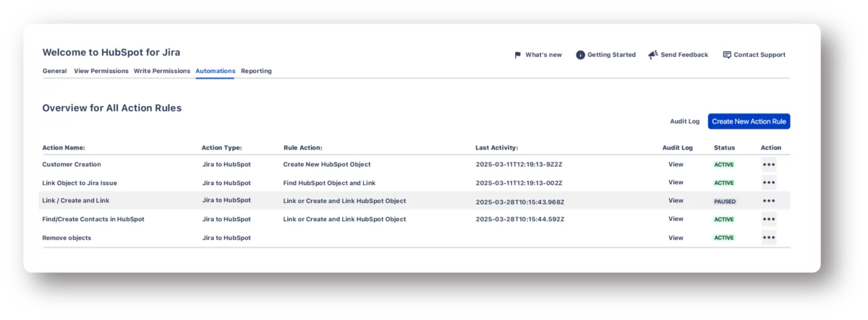View audit log for Link / Create and Link
The width and height of the screenshot is (868, 320).
pos(676,201)
